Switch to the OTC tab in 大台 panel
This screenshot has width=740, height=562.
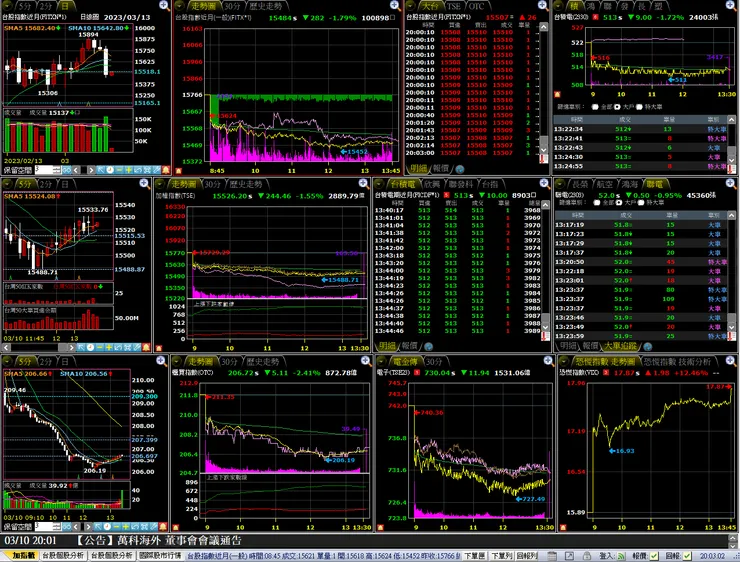click(476, 6)
